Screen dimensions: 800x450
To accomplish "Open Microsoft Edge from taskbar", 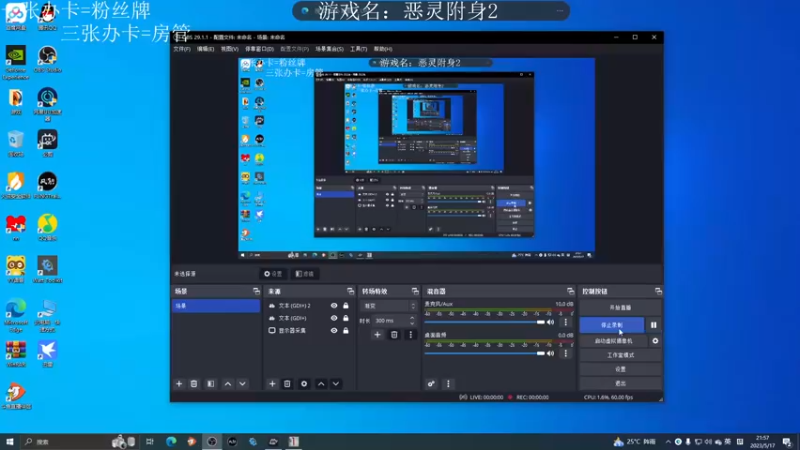I will pyautogui.click(x=171, y=441).
